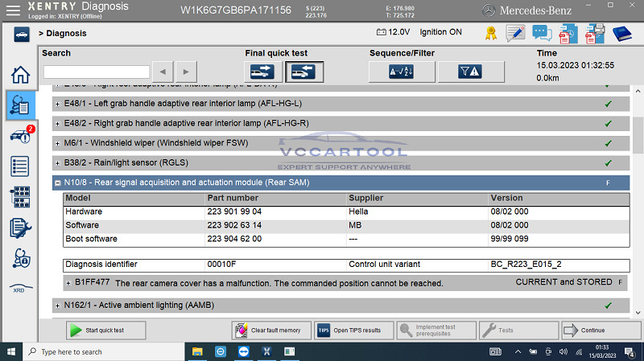Click the boot software version 99/99 099
Screen dimensions: 644x361
pyautogui.click(x=510, y=239)
